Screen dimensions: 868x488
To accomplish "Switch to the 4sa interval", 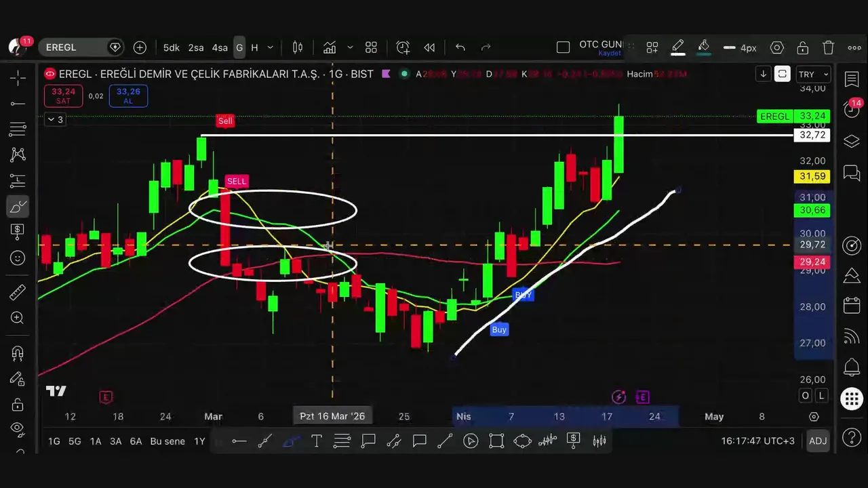I will 220,47.
